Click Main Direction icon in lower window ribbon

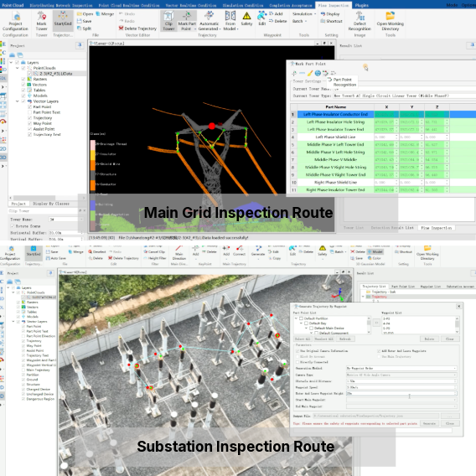(178, 253)
